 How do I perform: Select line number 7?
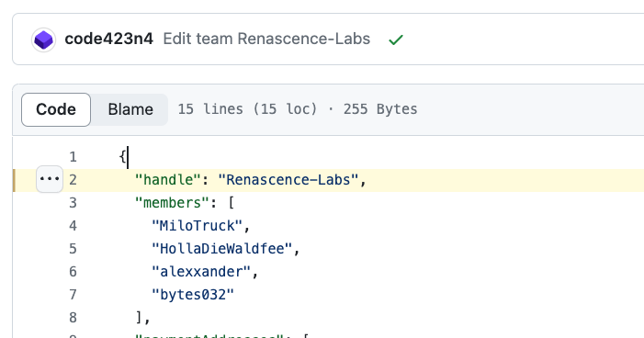click(73, 295)
